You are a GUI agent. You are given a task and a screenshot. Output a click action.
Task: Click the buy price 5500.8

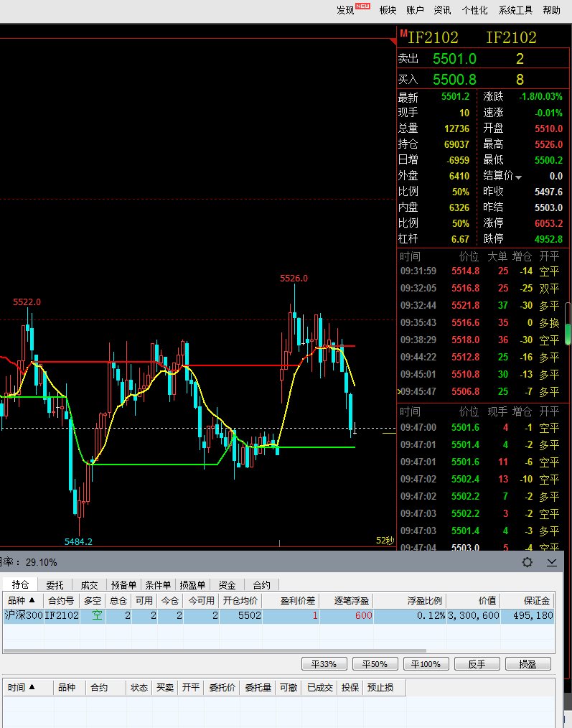(454, 80)
